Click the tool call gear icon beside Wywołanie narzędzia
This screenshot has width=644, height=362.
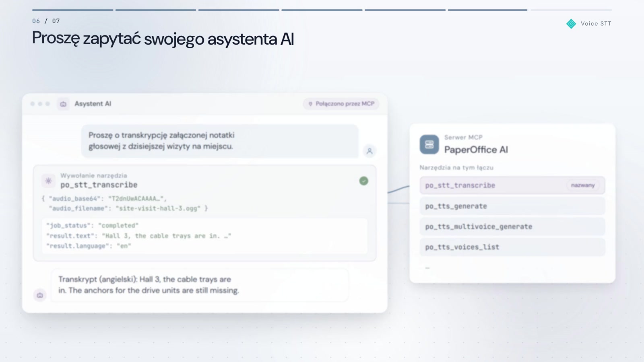click(x=48, y=181)
